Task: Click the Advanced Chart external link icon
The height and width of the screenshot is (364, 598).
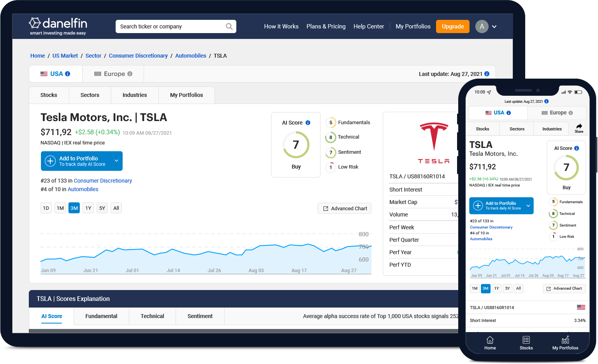Action: click(x=326, y=209)
